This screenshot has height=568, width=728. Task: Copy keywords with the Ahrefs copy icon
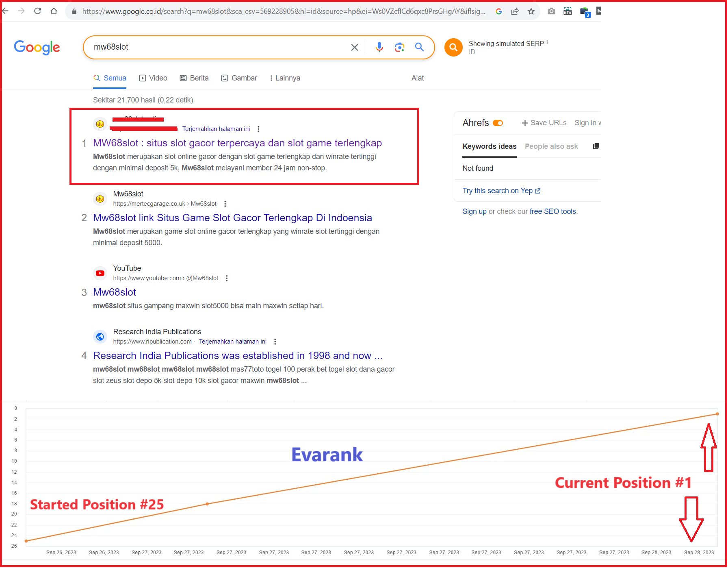596,146
